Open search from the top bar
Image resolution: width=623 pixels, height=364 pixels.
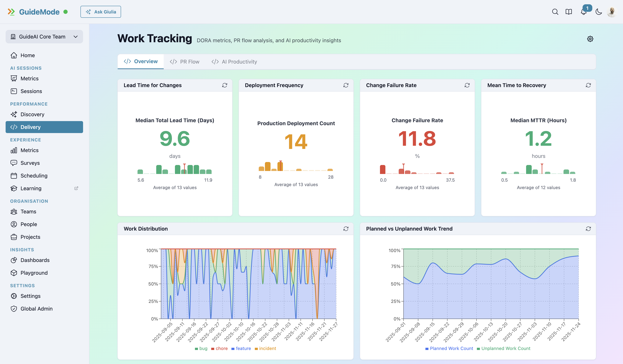click(x=555, y=12)
